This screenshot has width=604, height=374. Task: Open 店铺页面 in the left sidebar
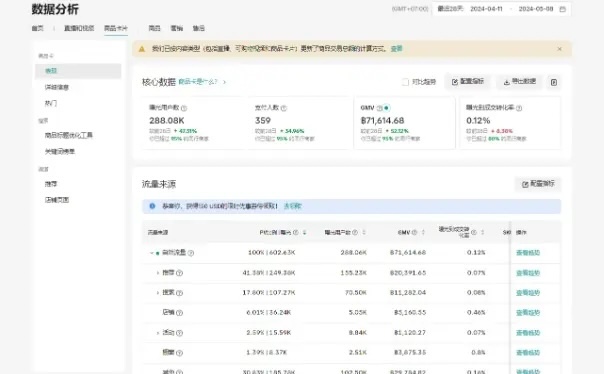(57, 200)
